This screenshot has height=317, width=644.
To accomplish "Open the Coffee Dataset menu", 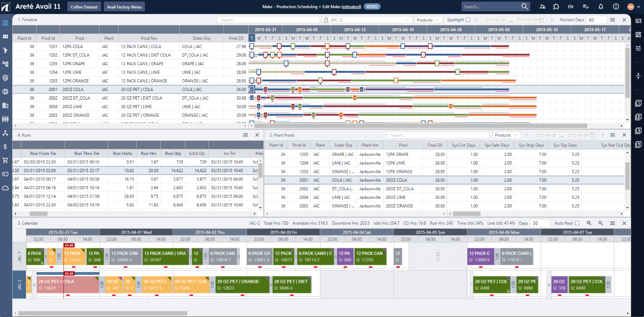I will pos(84,7).
